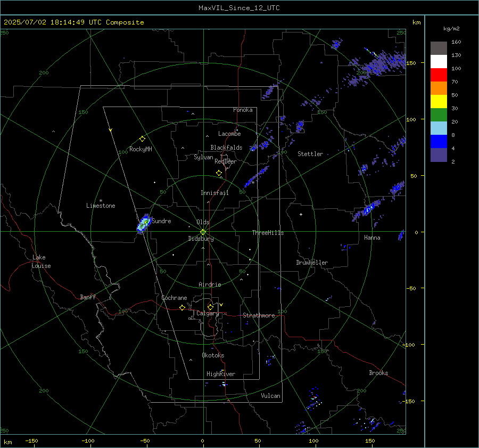The width and height of the screenshot is (479, 448).
Task: Click the Sylvan label
Action: (x=203, y=157)
